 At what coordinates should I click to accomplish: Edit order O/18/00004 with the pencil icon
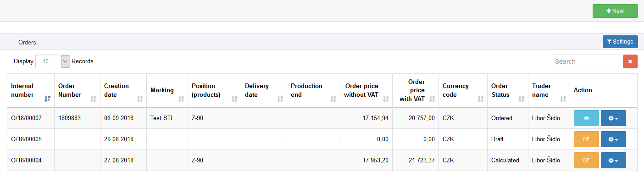(x=586, y=161)
